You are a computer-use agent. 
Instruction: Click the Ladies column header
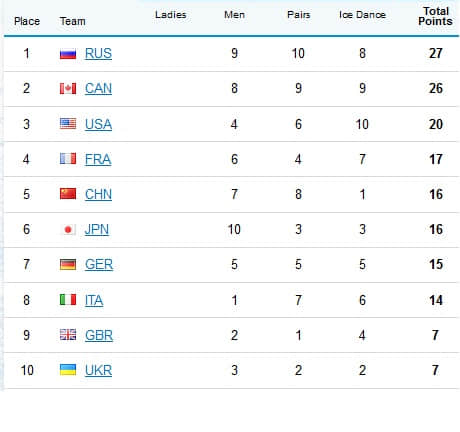pos(171,15)
